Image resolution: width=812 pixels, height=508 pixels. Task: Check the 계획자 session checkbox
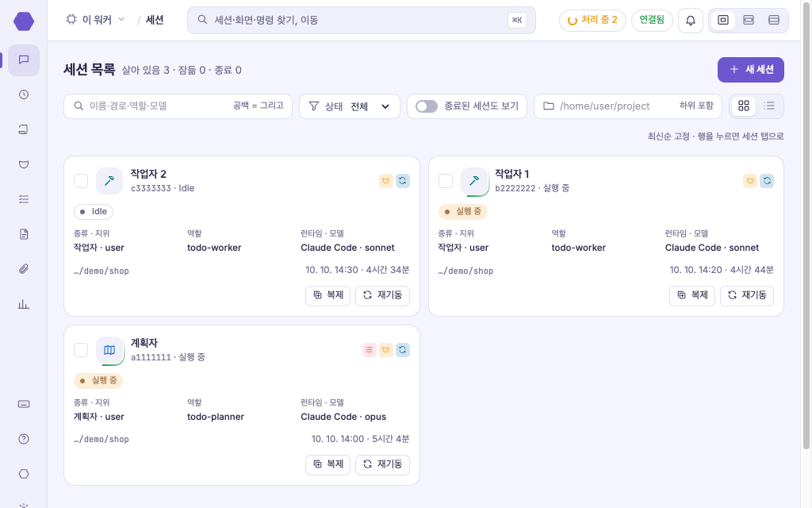click(81, 350)
